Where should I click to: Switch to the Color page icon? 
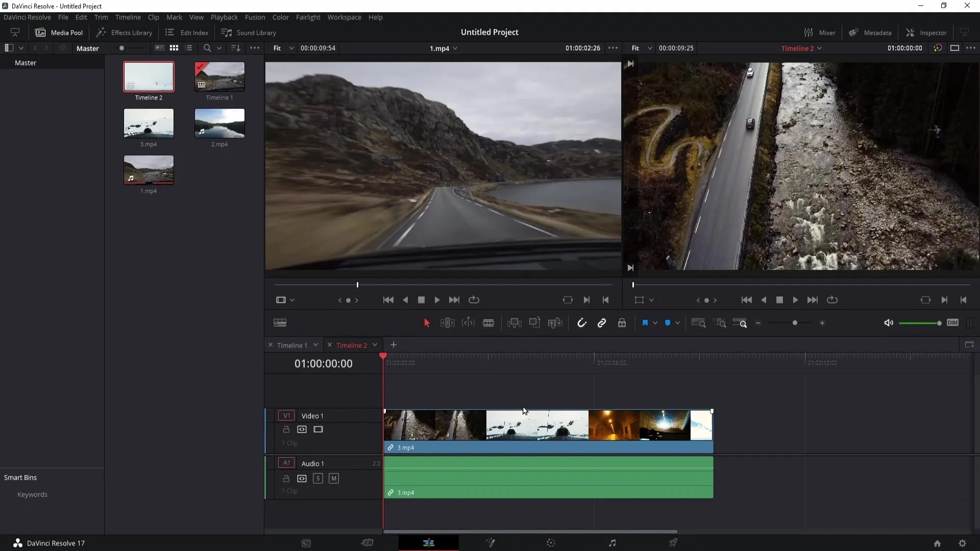(551, 543)
